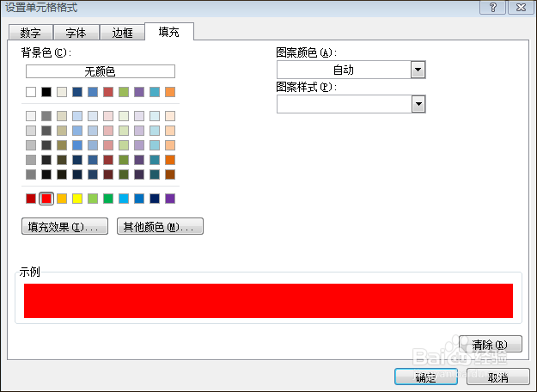Select the highlighted bright red standard color
This screenshot has height=392, width=537.
(46, 199)
